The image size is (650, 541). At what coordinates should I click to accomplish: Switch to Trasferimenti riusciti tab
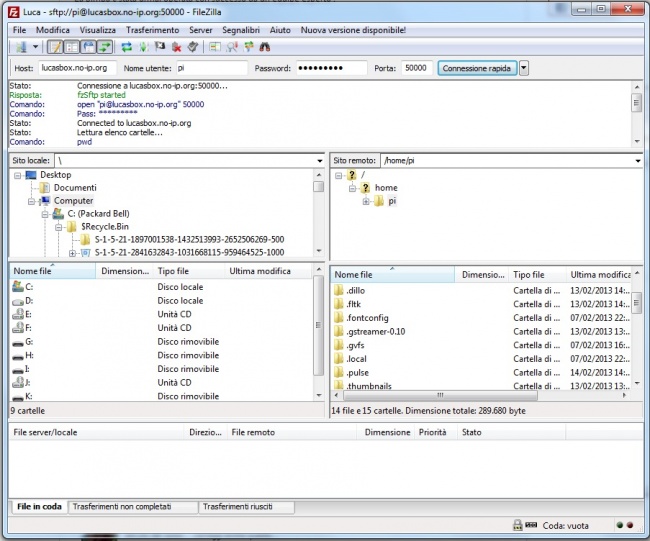tap(247, 507)
